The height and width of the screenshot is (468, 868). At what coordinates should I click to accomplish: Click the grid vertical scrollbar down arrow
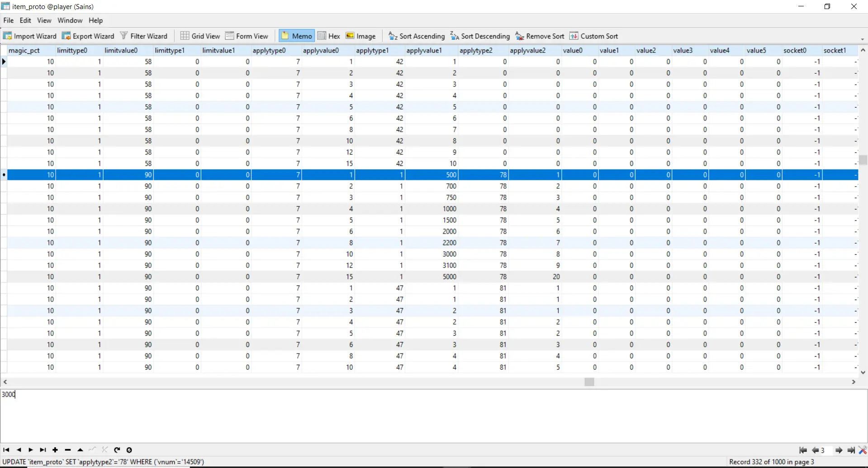point(863,372)
